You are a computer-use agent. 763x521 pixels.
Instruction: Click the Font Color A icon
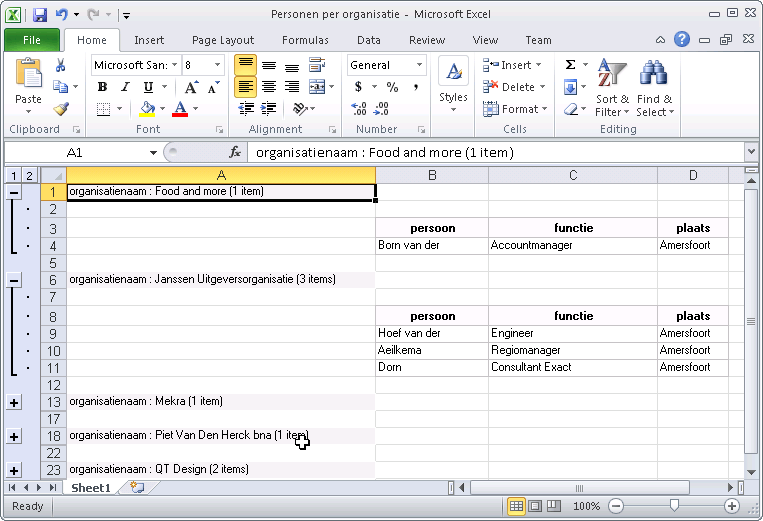[x=180, y=108]
